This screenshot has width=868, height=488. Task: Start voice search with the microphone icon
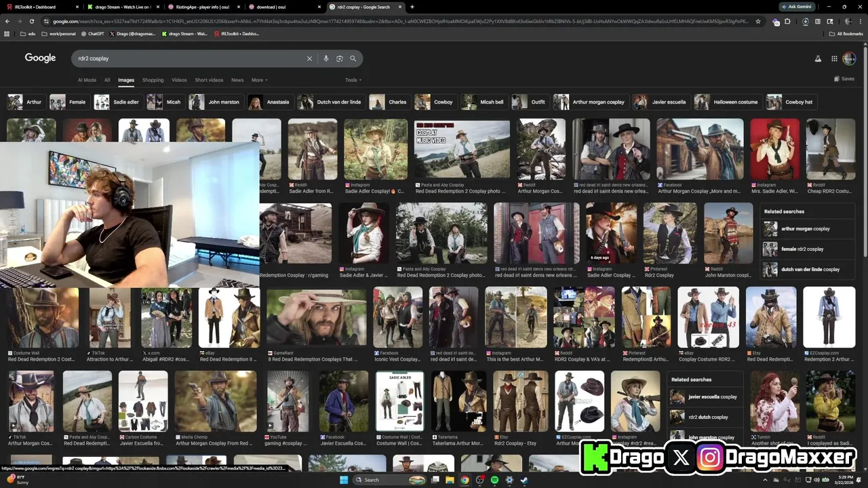pos(326,58)
